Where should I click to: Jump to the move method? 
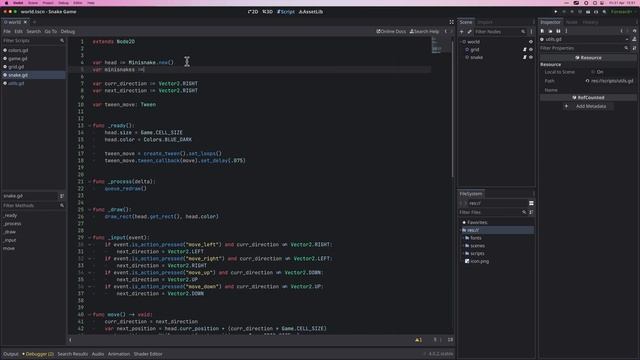coord(9,248)
